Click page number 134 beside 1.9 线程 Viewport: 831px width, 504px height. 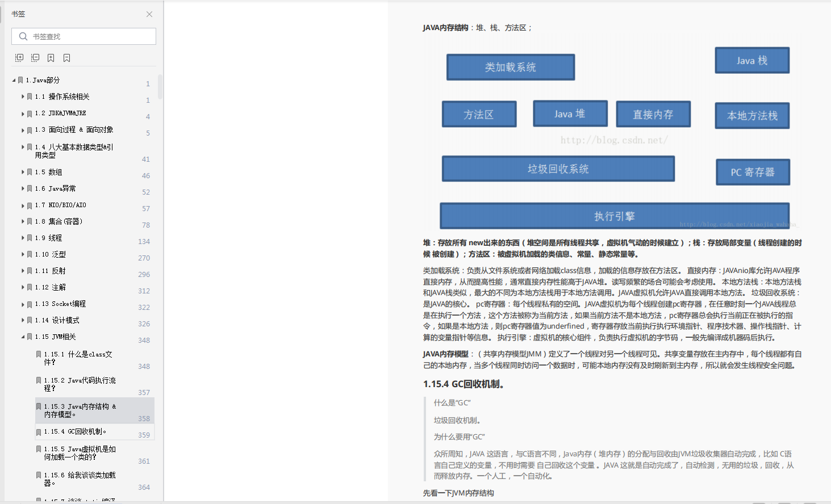point(144,242)
